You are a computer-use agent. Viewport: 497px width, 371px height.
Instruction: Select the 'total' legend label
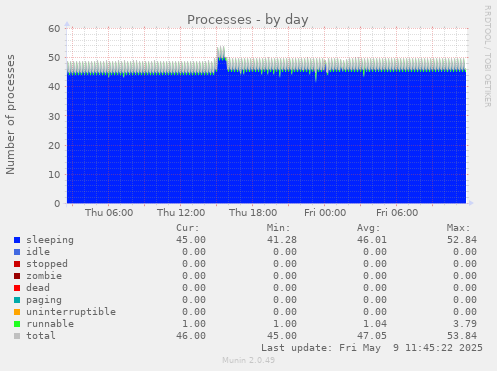point(41,336)
